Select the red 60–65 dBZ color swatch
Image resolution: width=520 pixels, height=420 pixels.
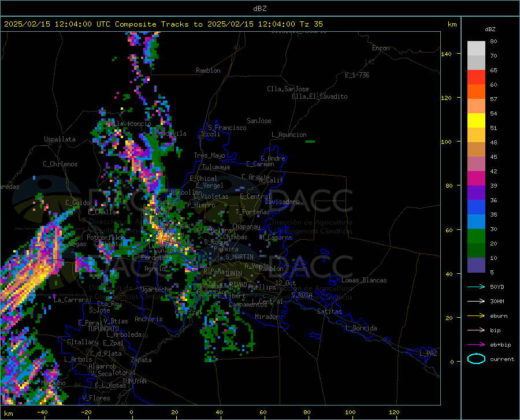476,77
